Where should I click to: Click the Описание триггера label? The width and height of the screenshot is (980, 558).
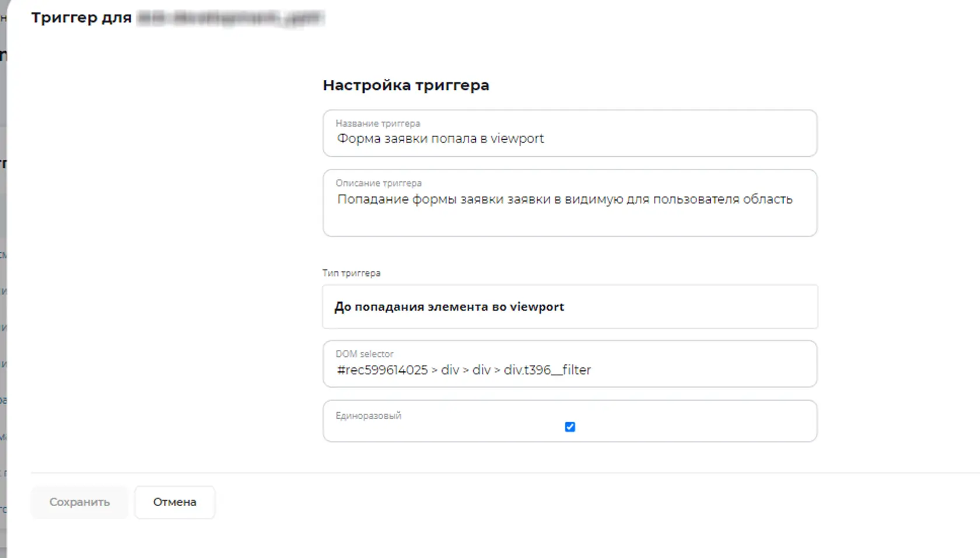point(378,183)
